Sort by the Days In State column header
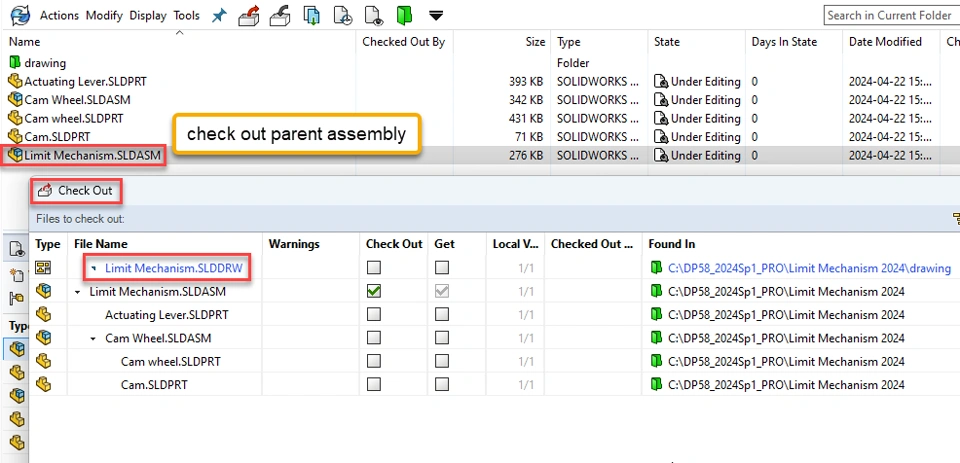Image resolution: width=960 pixels, height=463 pixels. (784, 42)
